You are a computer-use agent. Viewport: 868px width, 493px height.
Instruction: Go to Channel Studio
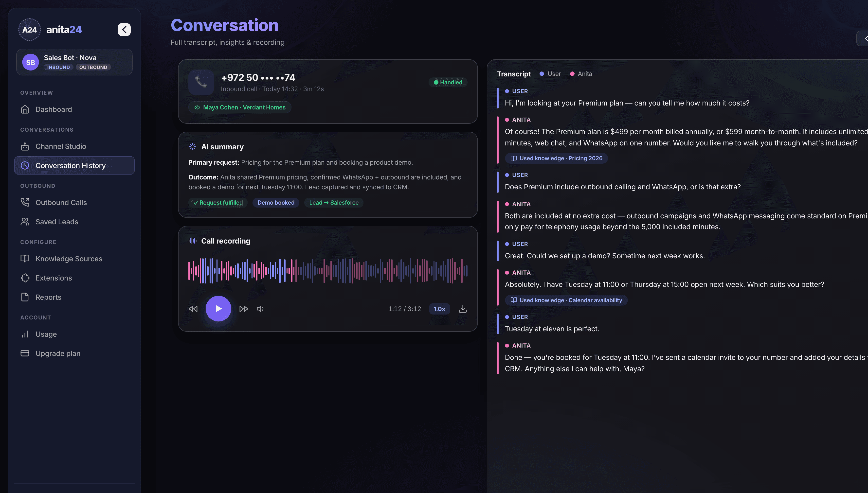(74, 146)
